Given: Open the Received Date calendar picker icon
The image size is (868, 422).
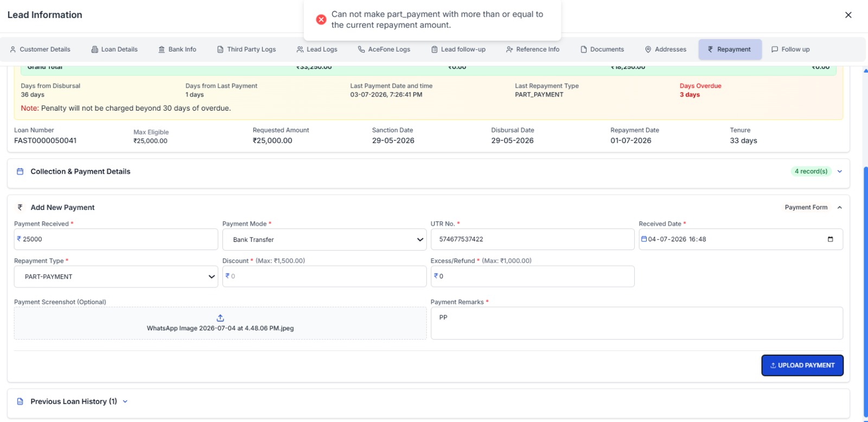Looking at the screenshot, I should 830,239.
